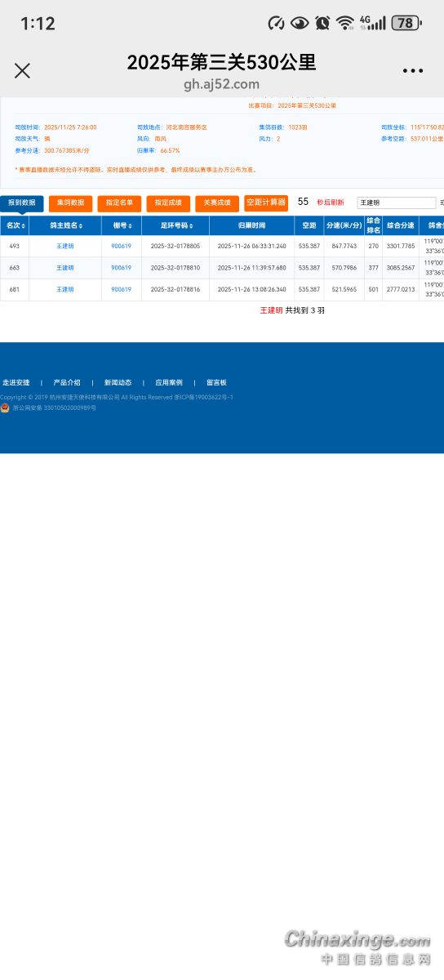
Task: Switch to the 集鸽数据 tab
Action: coord(71,203)
